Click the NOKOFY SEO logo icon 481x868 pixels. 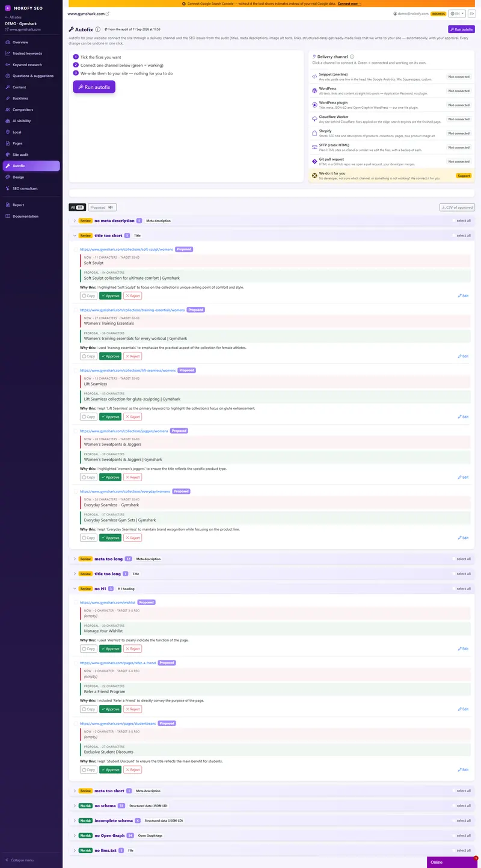click(x=8, y=8)
